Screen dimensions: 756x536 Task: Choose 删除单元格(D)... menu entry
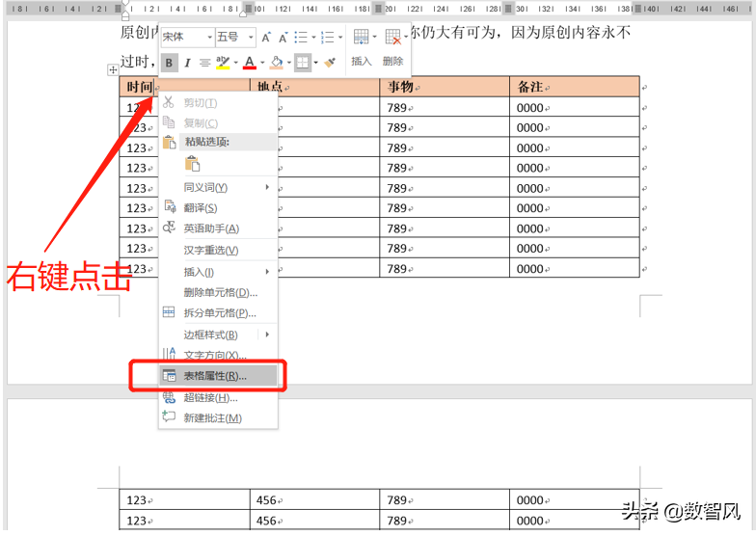click(x=218, y=293)
